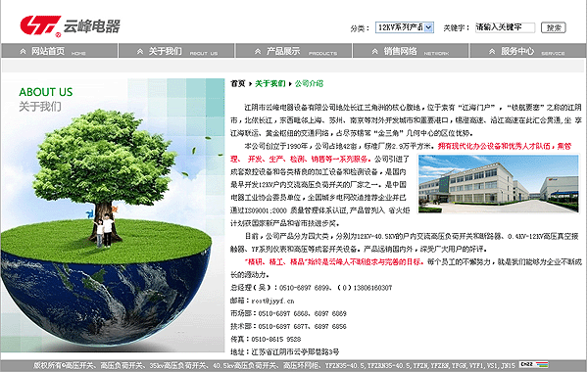Click the chevron icon beside 网站首页
This screenshot has width=588, height=372.
pyautogui.click(x=23, y=51)
